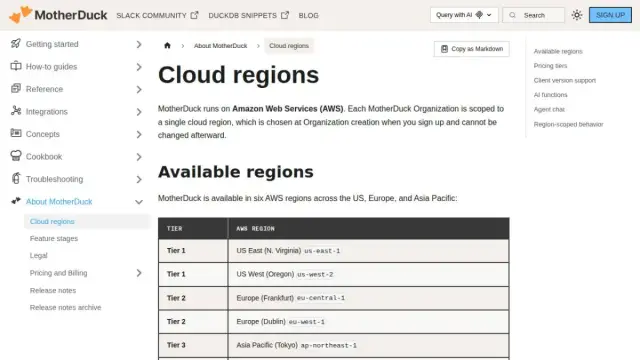Screen dimensions: 640x360
Task: Click the Cookbook chef hat icon
Action: [x=16, y=156]
